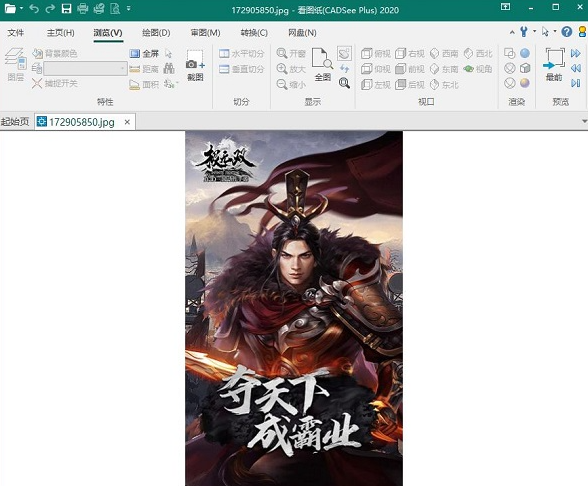Click the help question mark icon

tap(567, 32)
